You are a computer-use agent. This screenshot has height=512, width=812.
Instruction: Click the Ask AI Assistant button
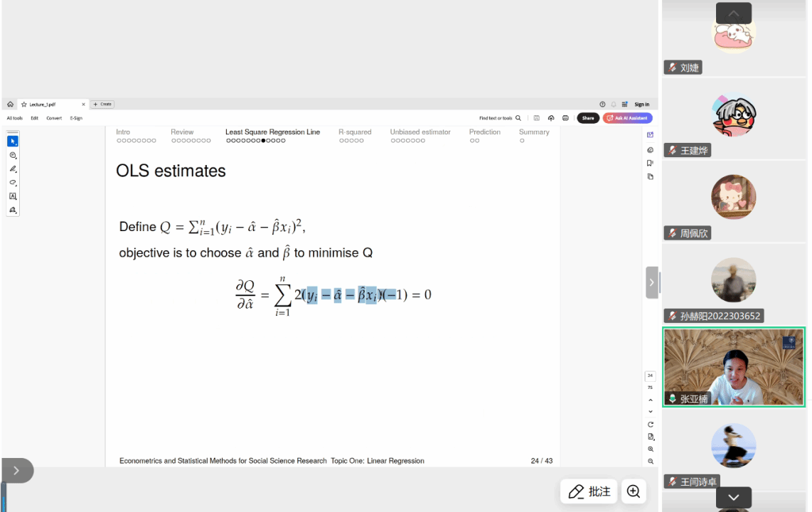click(627, 118)
